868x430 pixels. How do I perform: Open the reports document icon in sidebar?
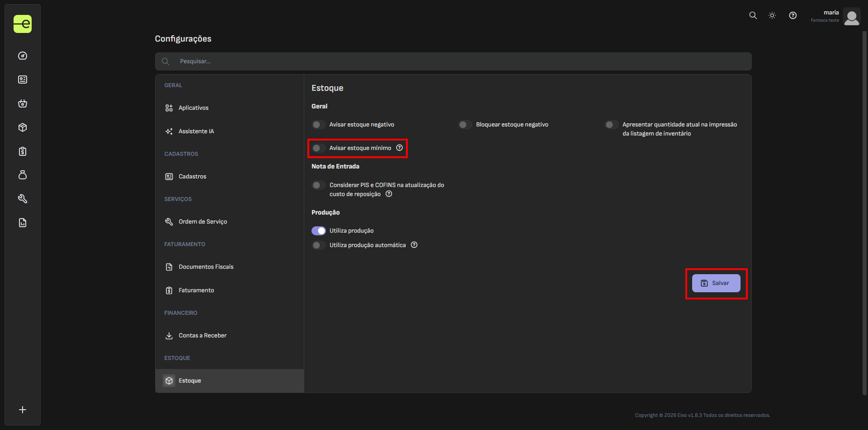(23, 223)
